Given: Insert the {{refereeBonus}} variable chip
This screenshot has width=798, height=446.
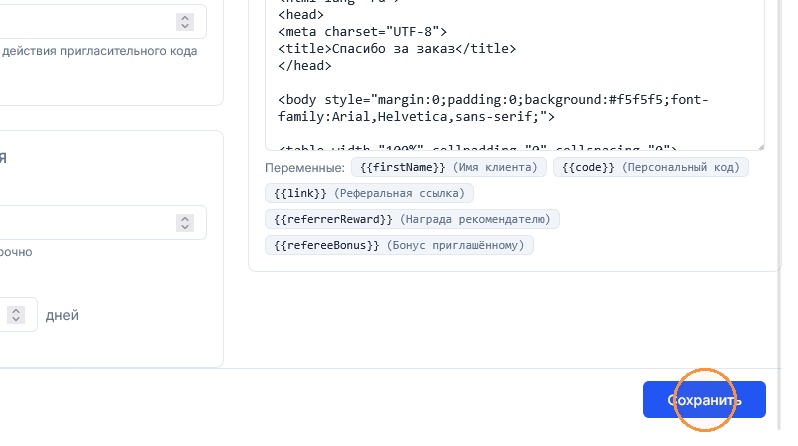Looking at the screenshot, I should point(399,245).
